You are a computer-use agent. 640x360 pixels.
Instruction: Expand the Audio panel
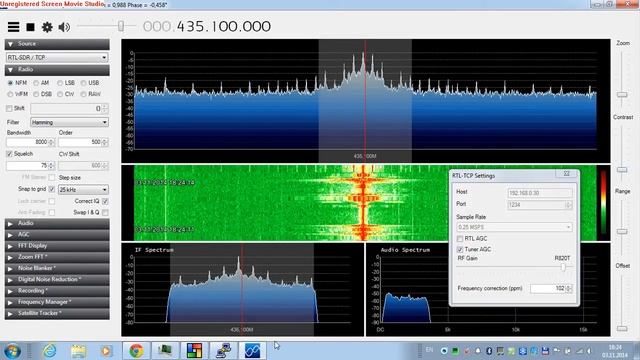click(x=57, y=223)
